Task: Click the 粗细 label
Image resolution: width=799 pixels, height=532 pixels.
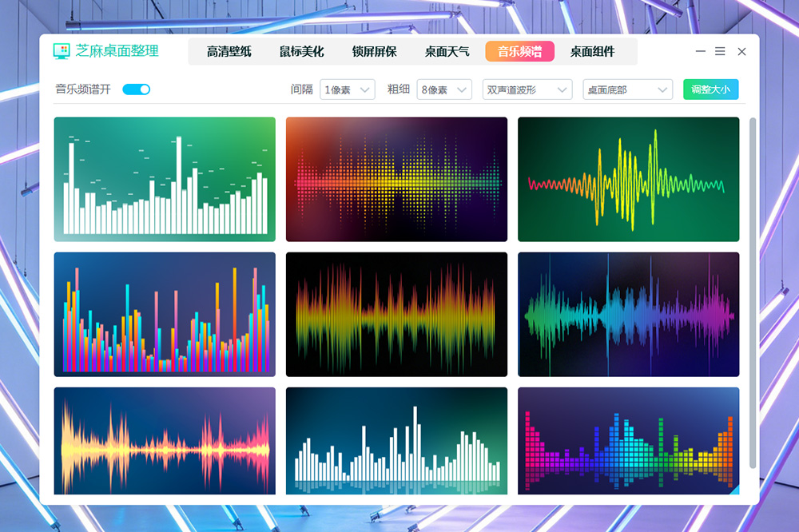Action: 399,89
